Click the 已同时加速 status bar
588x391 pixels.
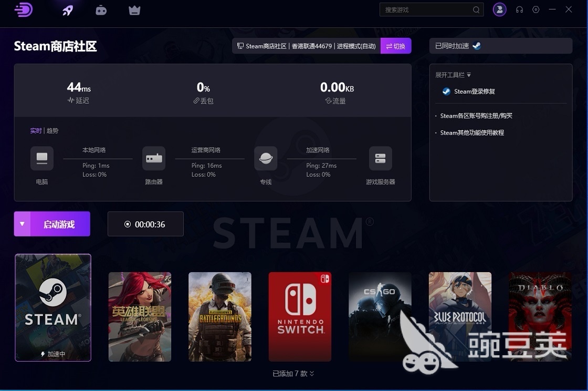[x=501, y=46]
